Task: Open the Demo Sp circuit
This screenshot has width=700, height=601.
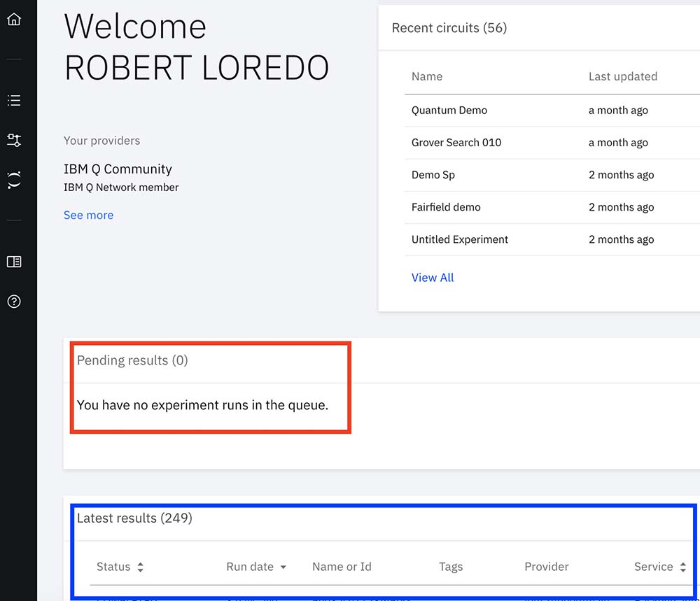Action: tap(433, 175)
